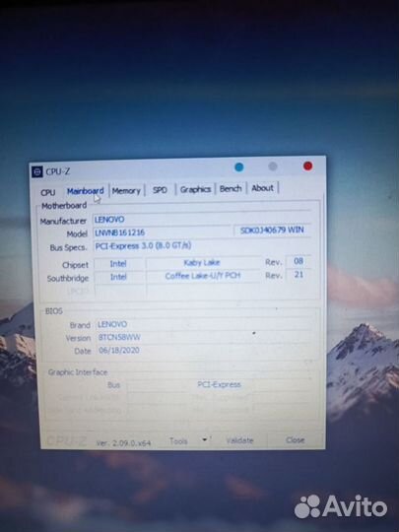Click the Tools button
The height and width of the screenshot is (532, 399).
click(x=178, y=441)
